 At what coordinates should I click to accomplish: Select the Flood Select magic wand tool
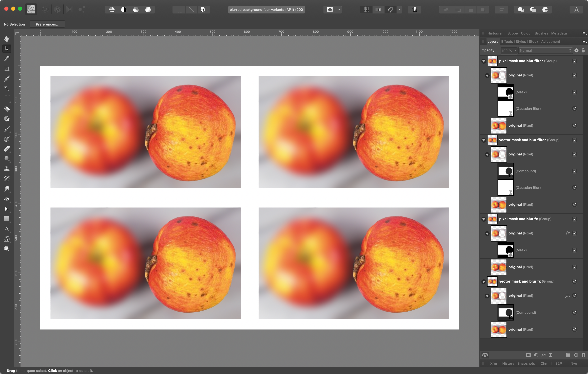pos(7,88)
